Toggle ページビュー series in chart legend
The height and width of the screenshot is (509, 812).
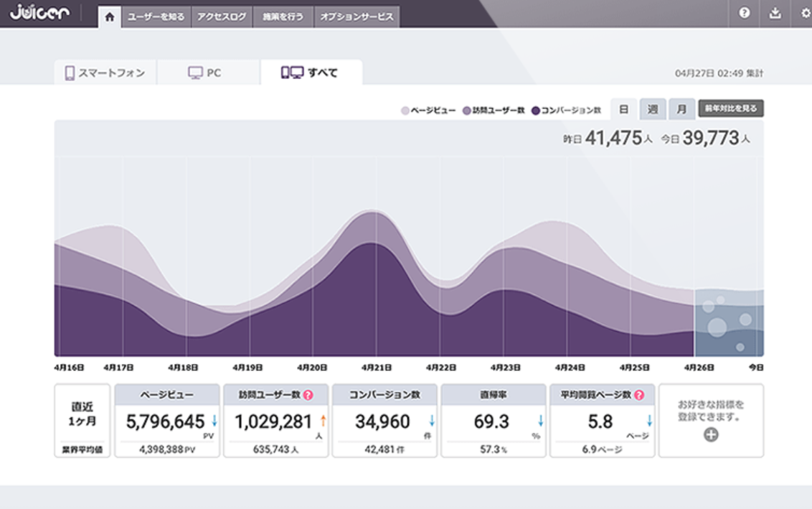[x=428, y=111]
